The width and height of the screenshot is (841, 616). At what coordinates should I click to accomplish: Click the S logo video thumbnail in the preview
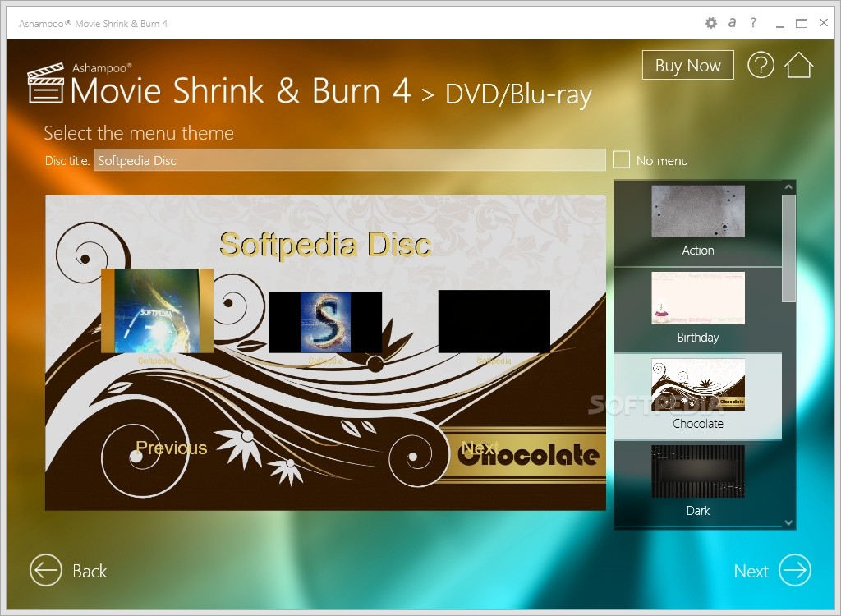(x=325, y=322)
